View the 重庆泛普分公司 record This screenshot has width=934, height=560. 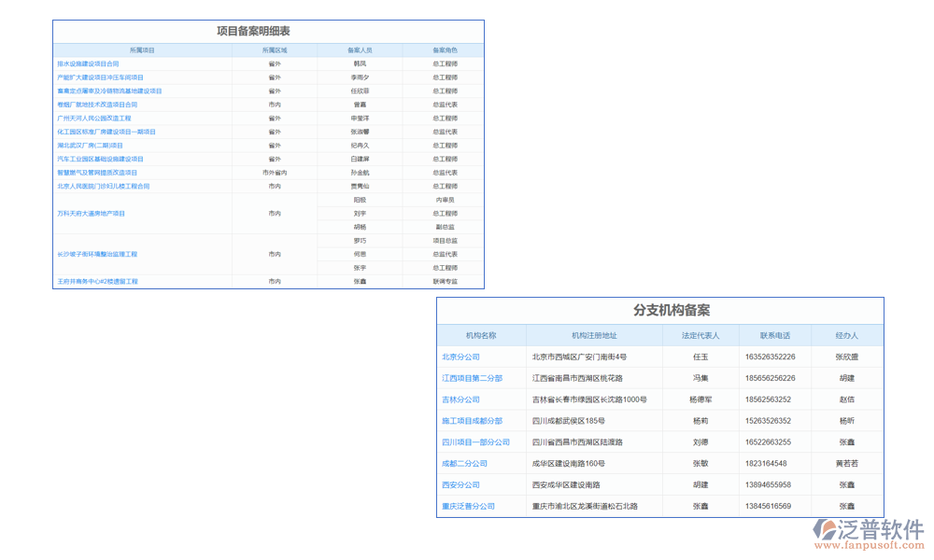[x=470, y=506]
